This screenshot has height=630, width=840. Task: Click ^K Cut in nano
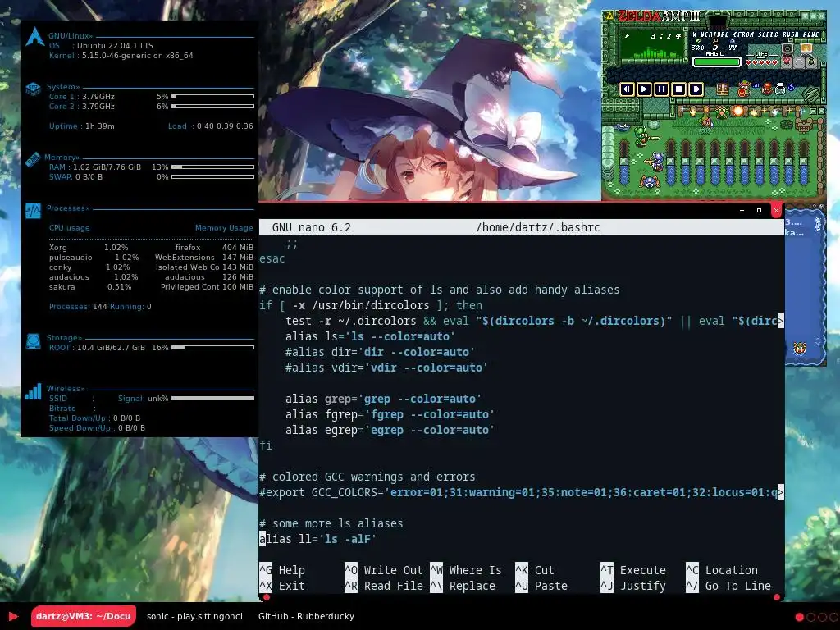(535, 570)
